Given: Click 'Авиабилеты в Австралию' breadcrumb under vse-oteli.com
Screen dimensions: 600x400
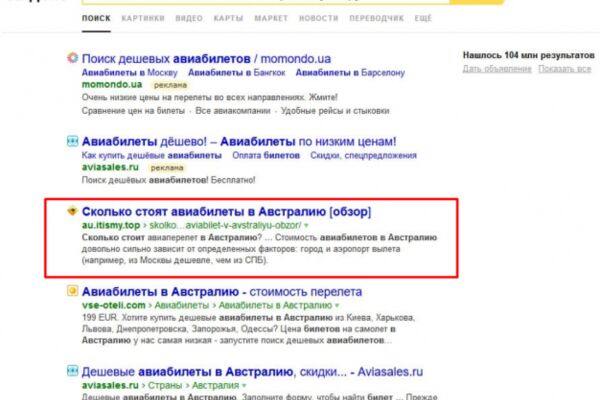Looking at the screenshot, I should coord(275,305).
